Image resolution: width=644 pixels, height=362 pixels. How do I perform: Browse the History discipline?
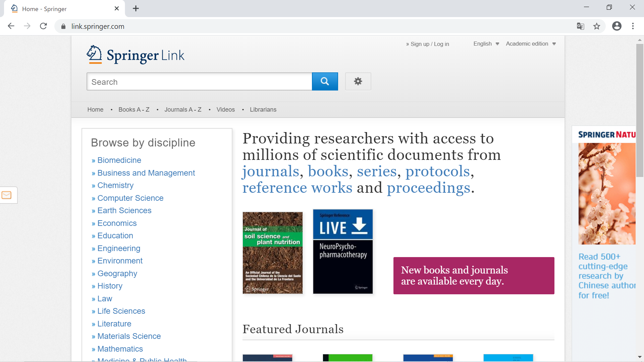(x=110, y=286)
